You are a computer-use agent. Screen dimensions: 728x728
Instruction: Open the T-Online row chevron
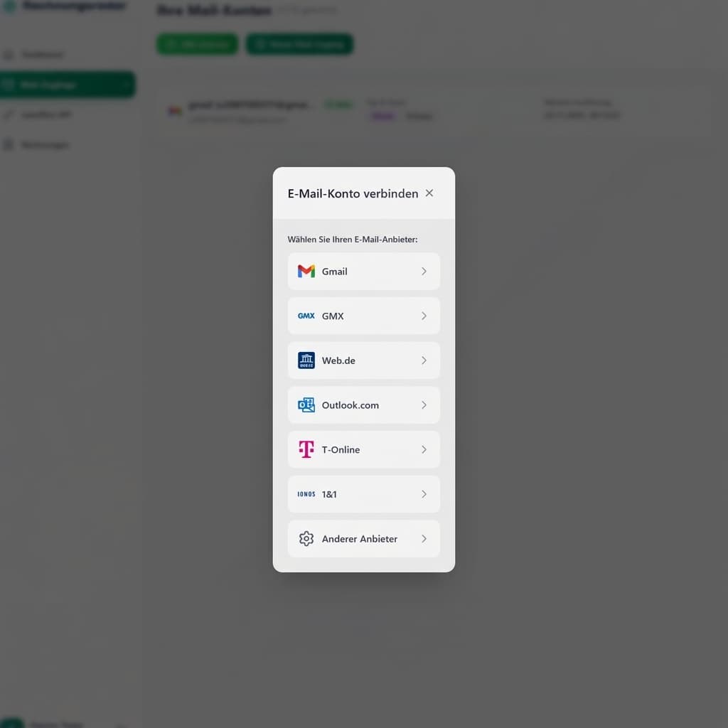click(424, 449)
